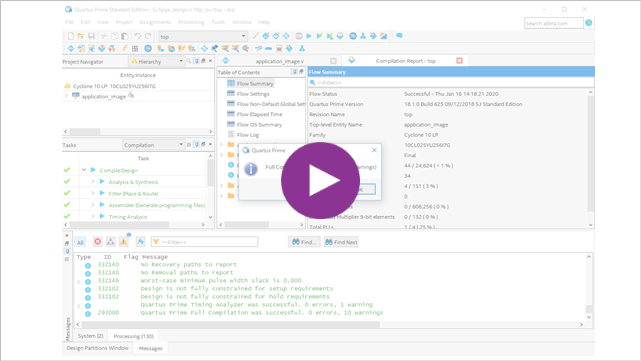Expand the application_image entity tree node
The height and width of the screenshot is (361, 641).
[66, 96]
